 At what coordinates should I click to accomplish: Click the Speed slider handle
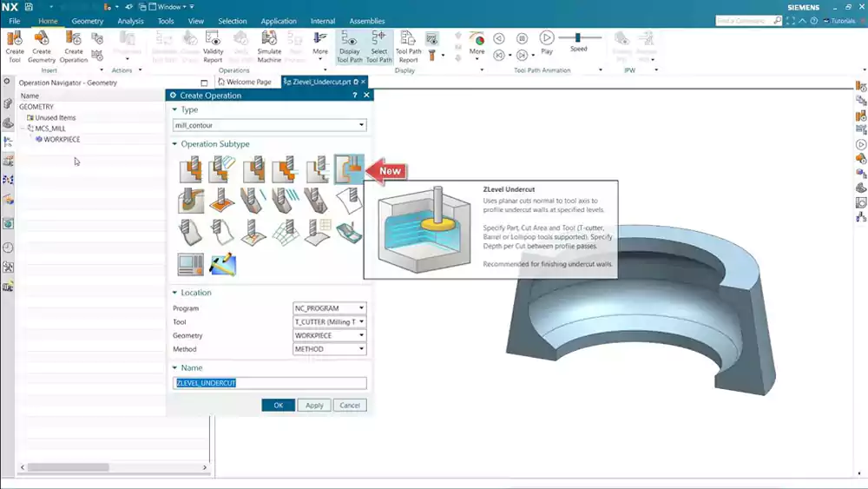coord(577,37)
